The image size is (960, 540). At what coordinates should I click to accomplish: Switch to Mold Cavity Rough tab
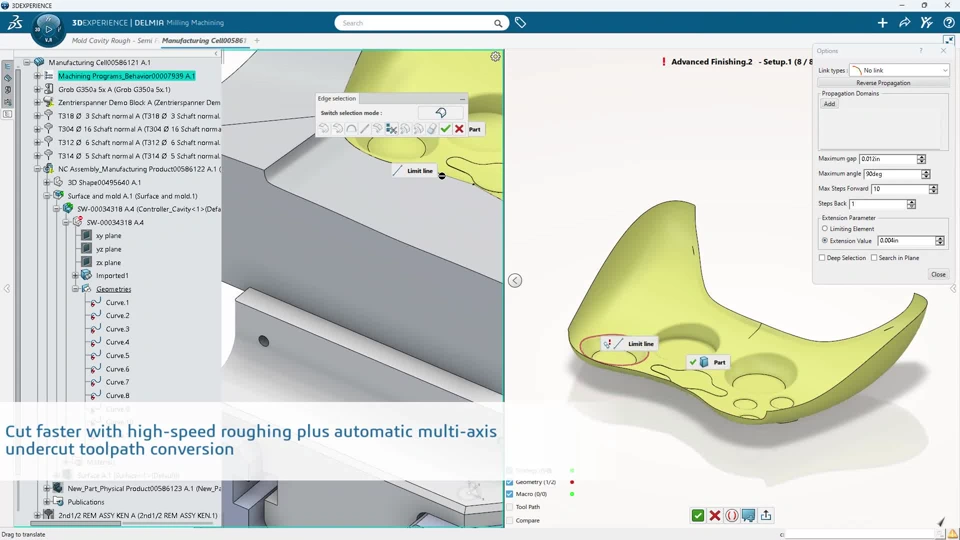[112, 40]
